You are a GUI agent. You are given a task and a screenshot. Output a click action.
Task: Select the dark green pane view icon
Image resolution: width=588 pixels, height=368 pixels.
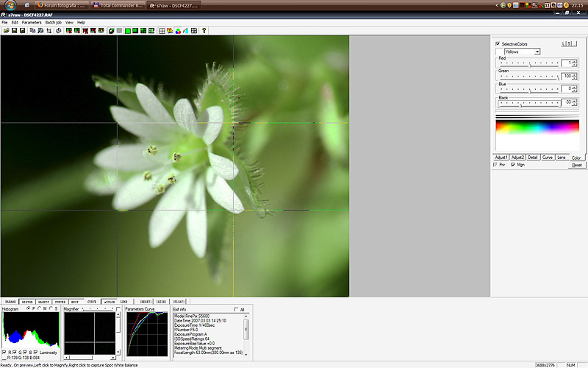click(135, 31)
